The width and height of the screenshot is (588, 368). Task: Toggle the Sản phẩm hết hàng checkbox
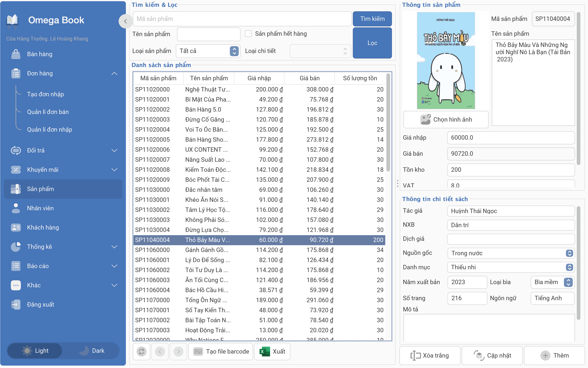click(x=248, y=34)
